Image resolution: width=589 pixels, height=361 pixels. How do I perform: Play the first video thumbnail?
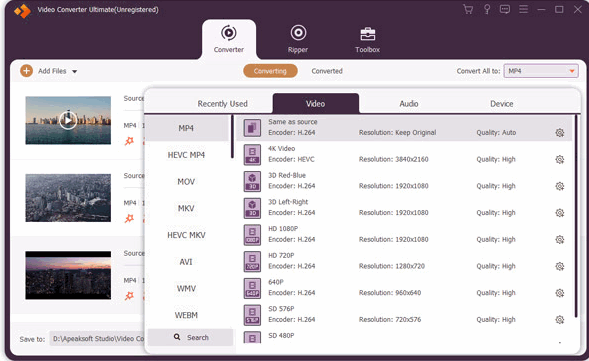(68, 120)
